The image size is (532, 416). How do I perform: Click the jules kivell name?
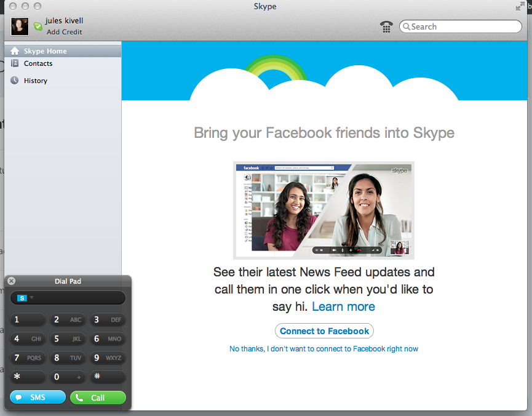pos(64,21)
